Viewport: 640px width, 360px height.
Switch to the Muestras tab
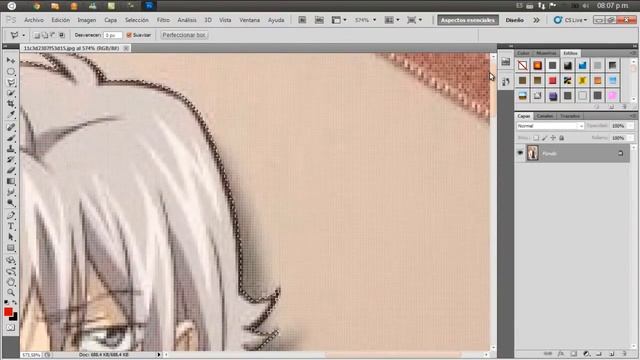(x=546, y=53)
